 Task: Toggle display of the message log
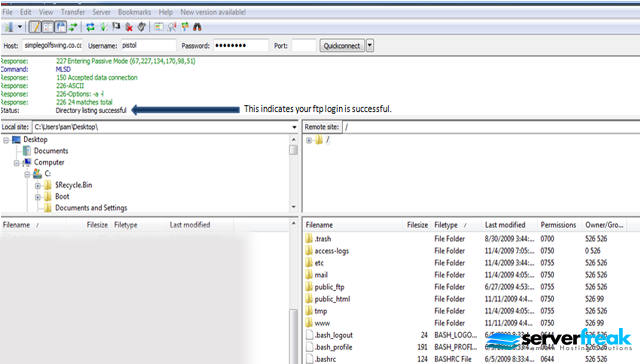pos(35,27)
